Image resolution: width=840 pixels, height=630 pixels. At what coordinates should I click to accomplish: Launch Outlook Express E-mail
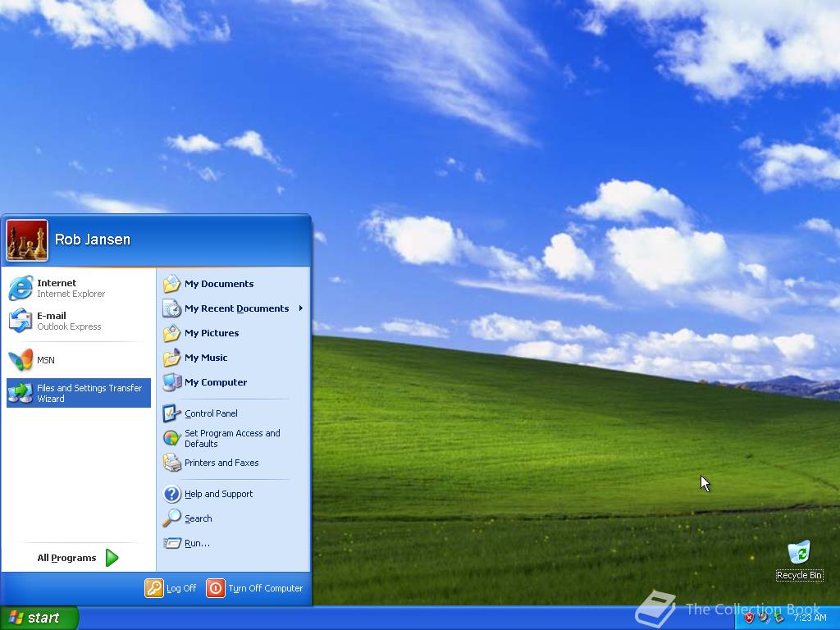point(79,321)
